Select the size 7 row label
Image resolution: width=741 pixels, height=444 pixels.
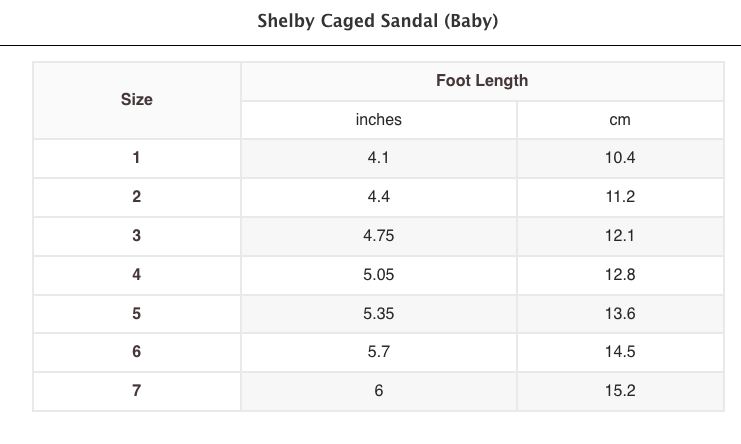136,391
